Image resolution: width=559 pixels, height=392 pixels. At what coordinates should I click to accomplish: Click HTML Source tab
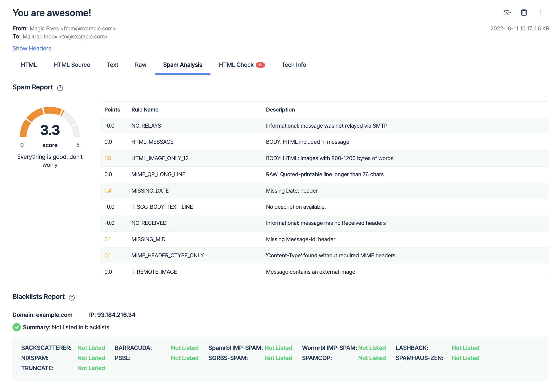pos(71,65)
